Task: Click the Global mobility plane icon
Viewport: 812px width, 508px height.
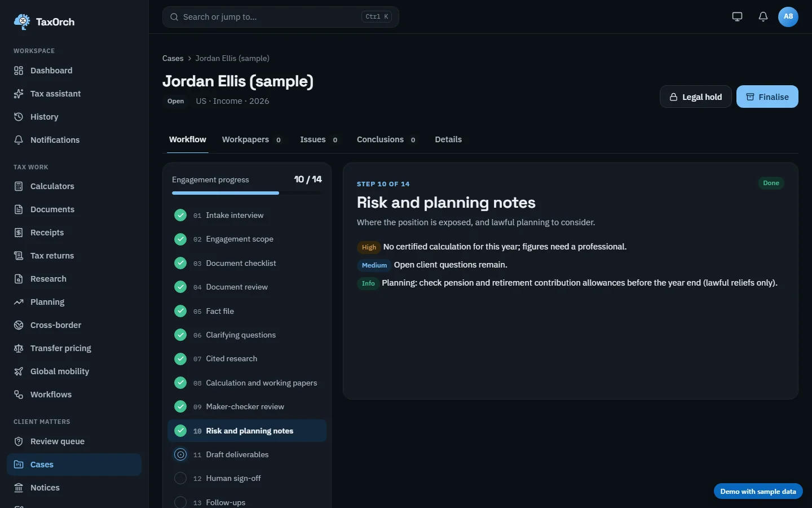Action: click(x=19, y=371)
